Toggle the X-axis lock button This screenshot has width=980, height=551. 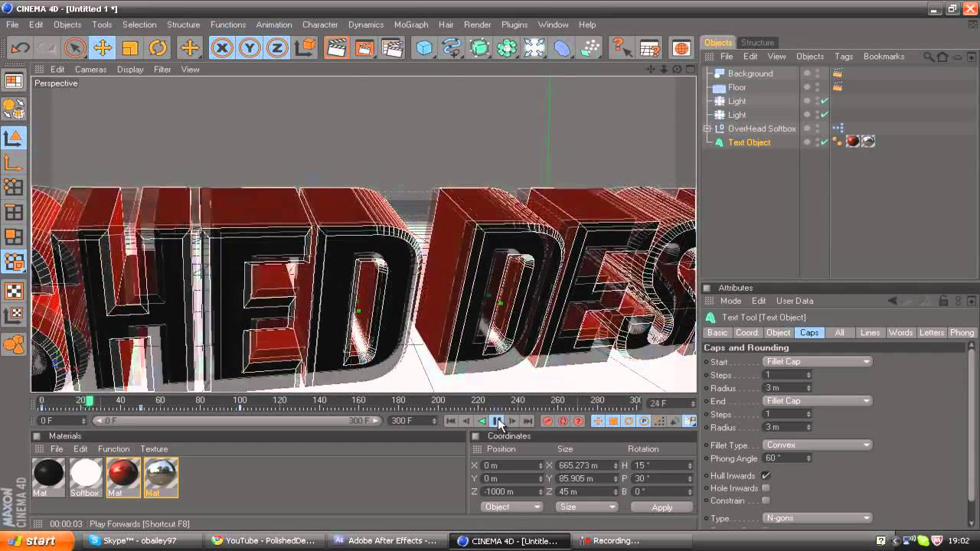click(222, 48)
